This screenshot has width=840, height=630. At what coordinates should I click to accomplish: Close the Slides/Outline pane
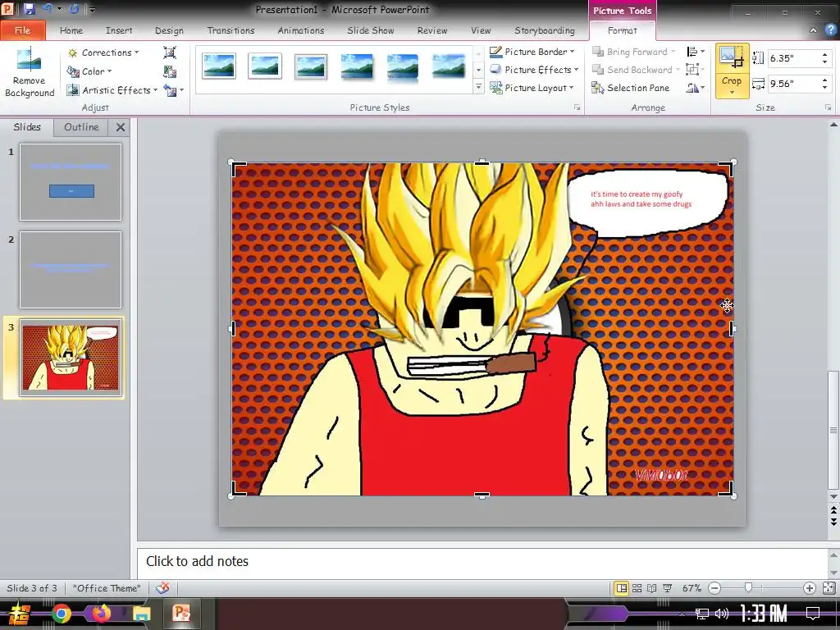coord(121,127)
